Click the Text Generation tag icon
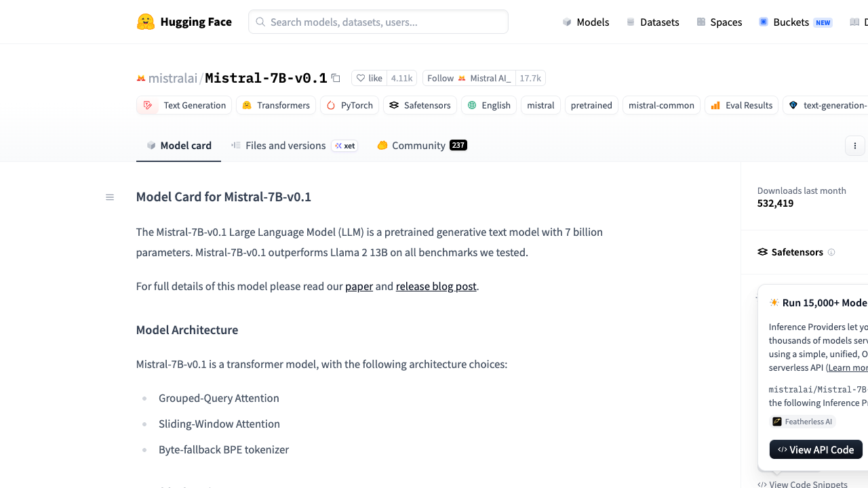This screenshot has height=488, width=868. click(x=148, y=105)
